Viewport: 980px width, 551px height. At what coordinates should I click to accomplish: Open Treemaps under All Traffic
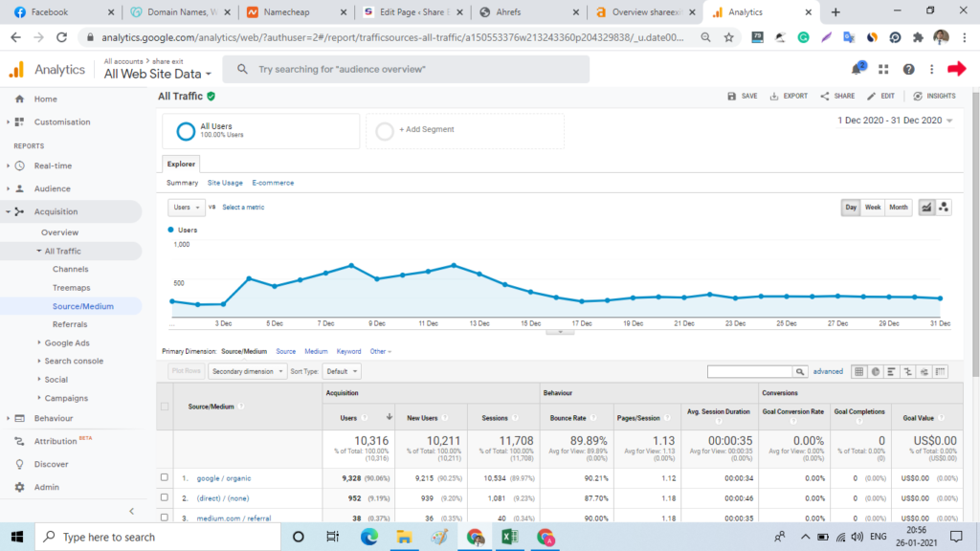coord(71,288)
